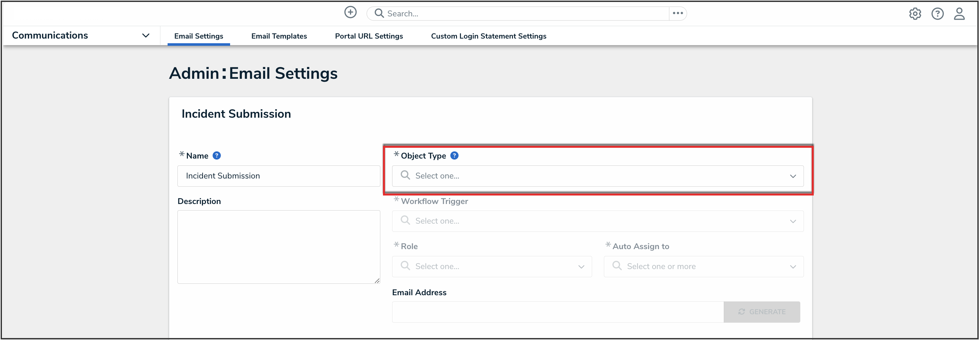Screen dimensions: 980x340
Task: Open the Object Type dropdown
Action: point(597,176)
